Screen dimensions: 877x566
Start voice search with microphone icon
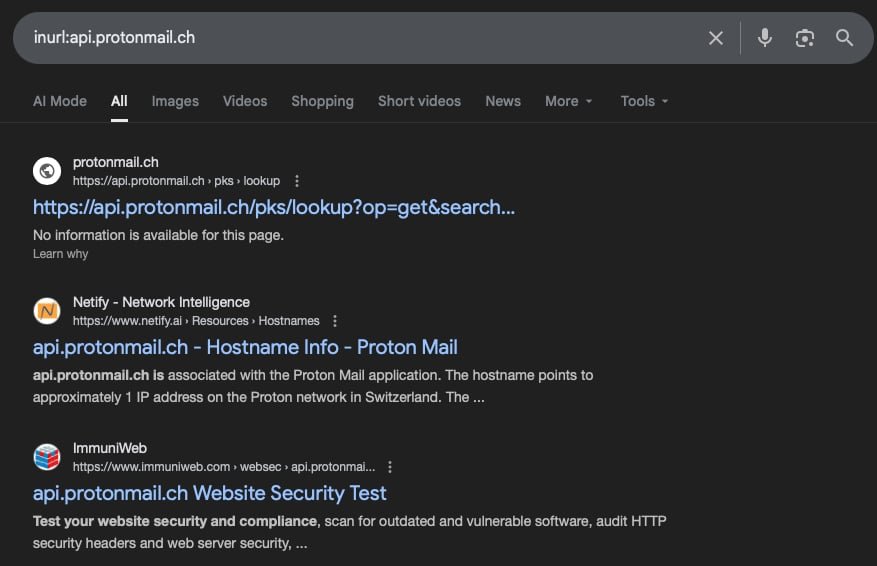[x=765, y=38]
